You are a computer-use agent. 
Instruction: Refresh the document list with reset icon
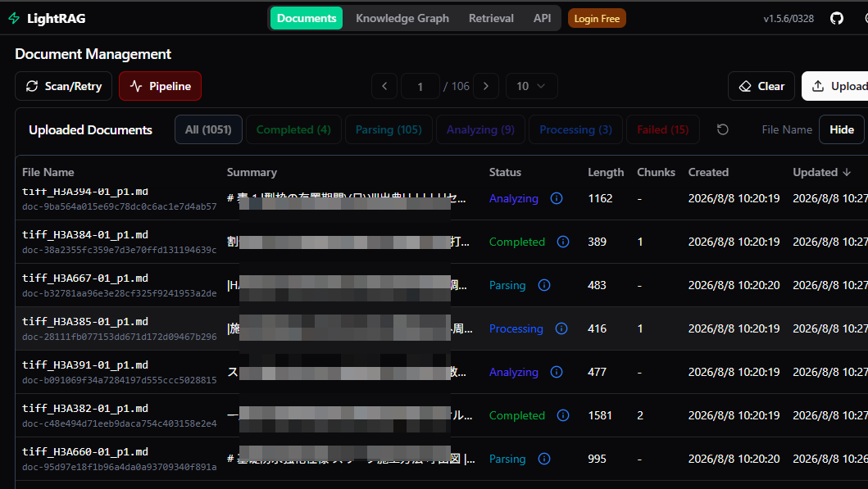[x=722, y=129]
